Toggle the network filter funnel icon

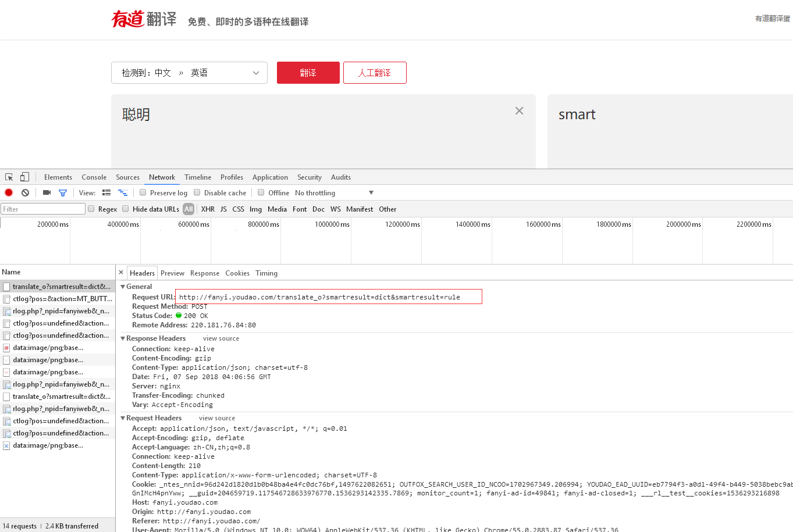point(63,193)
